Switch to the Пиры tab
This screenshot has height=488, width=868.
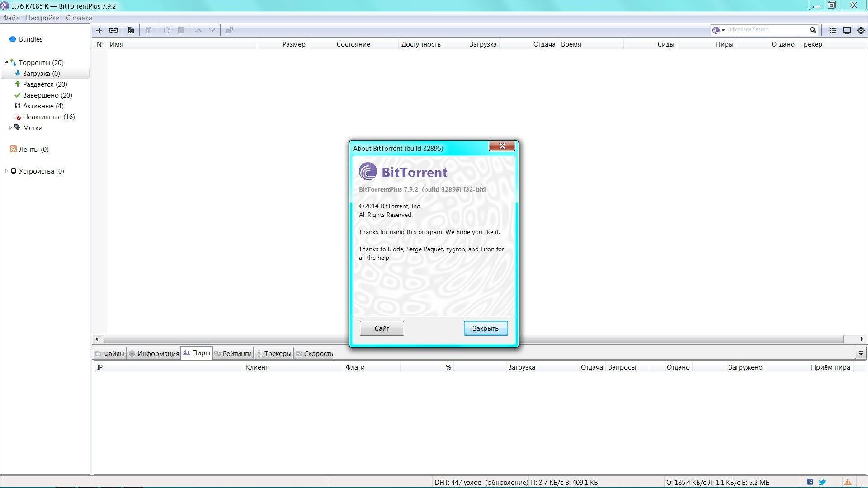point(197,353)
